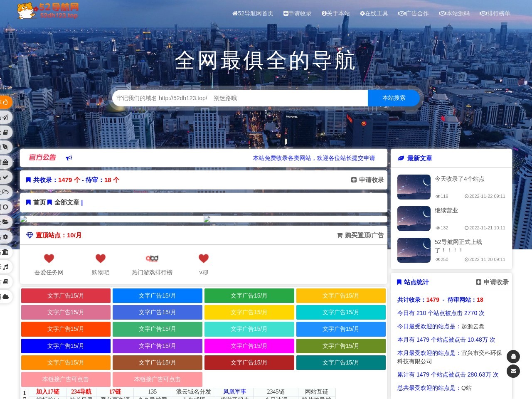Click the site search input field
The image size is (532, 399).
240,98
